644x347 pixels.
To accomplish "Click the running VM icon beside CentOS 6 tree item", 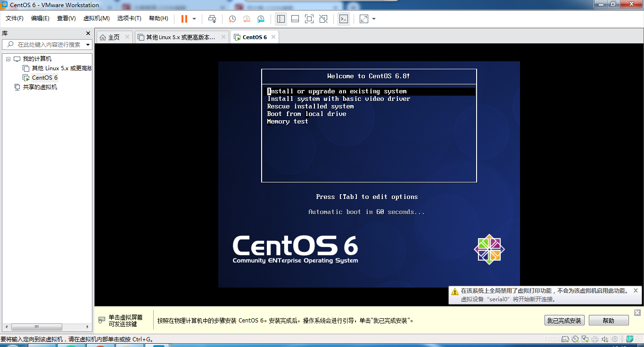I will [x=26, y=78].
